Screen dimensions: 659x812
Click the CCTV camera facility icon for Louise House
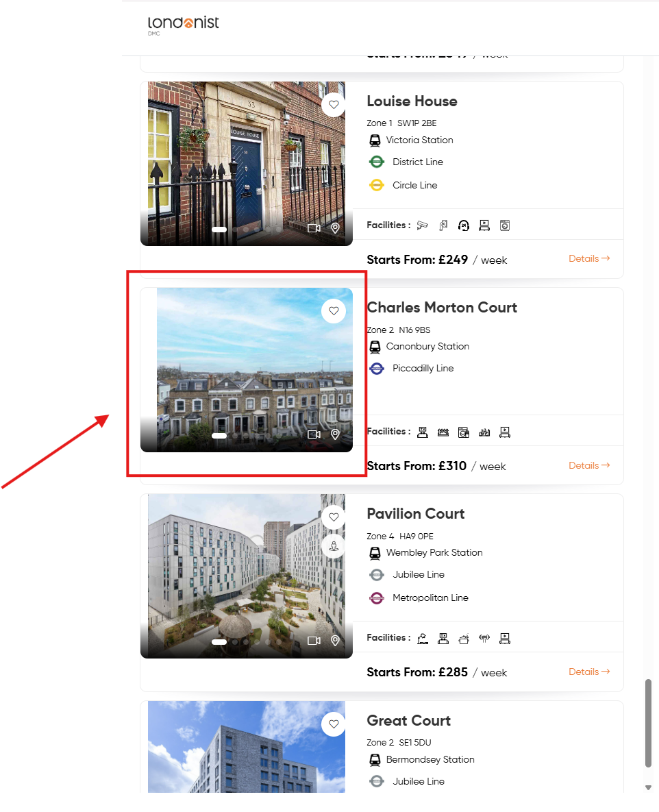coord(423,225)
